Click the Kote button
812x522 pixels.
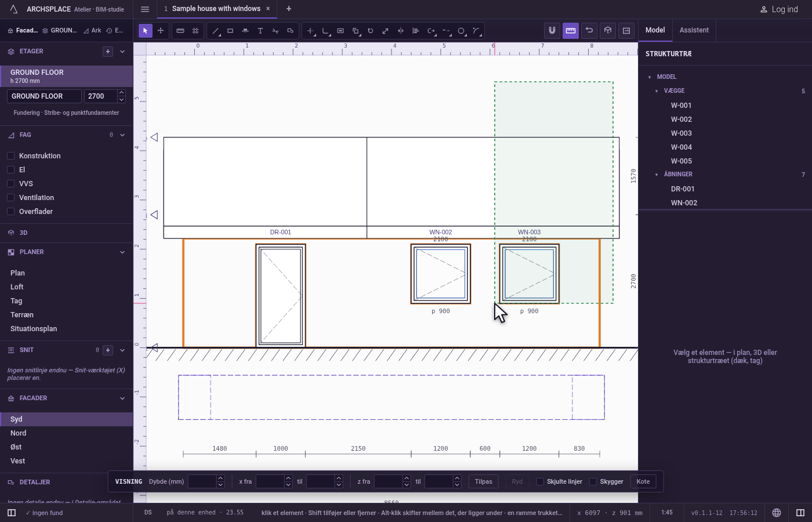pyautogui.click(x=643, y=482)
